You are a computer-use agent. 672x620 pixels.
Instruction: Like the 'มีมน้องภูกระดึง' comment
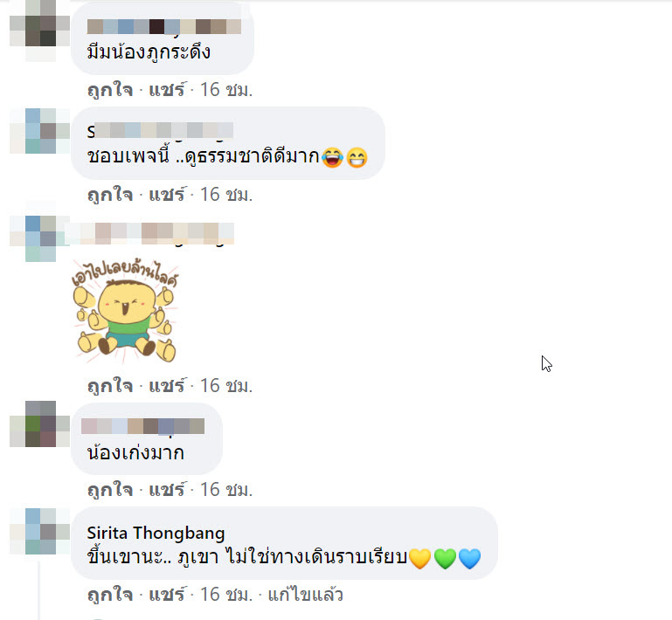pyautogui.click(x=110, y=90)
